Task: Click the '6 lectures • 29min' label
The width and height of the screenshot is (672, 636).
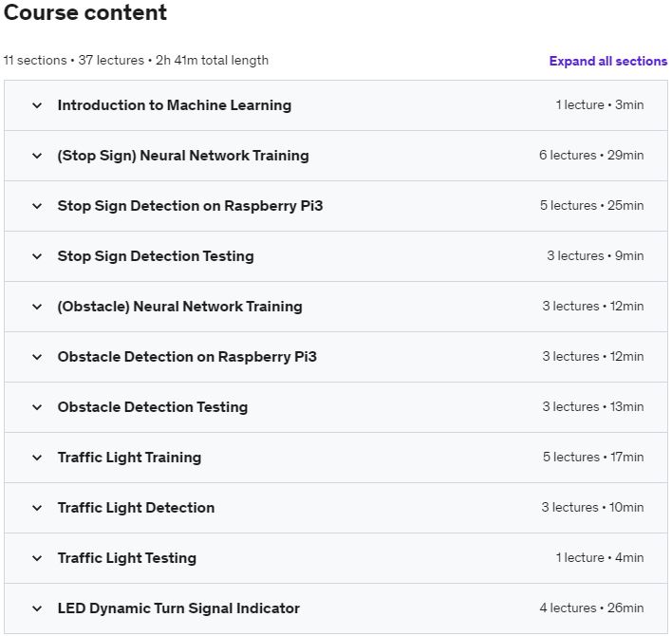Action: (590, 156)
